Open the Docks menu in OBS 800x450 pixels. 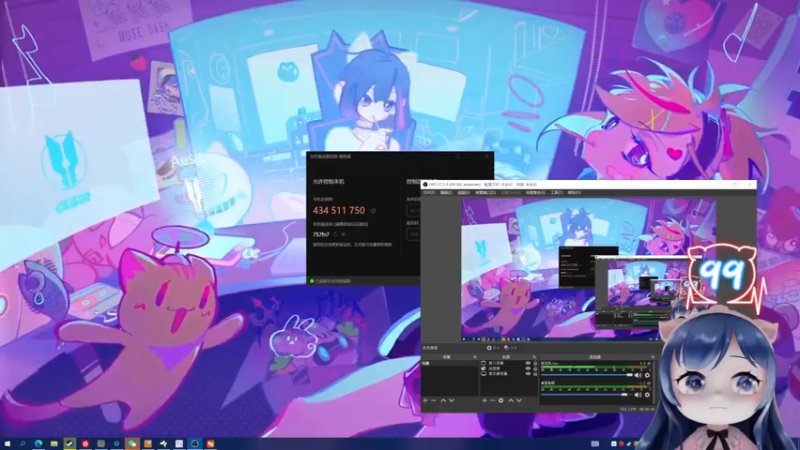(485, 193)
